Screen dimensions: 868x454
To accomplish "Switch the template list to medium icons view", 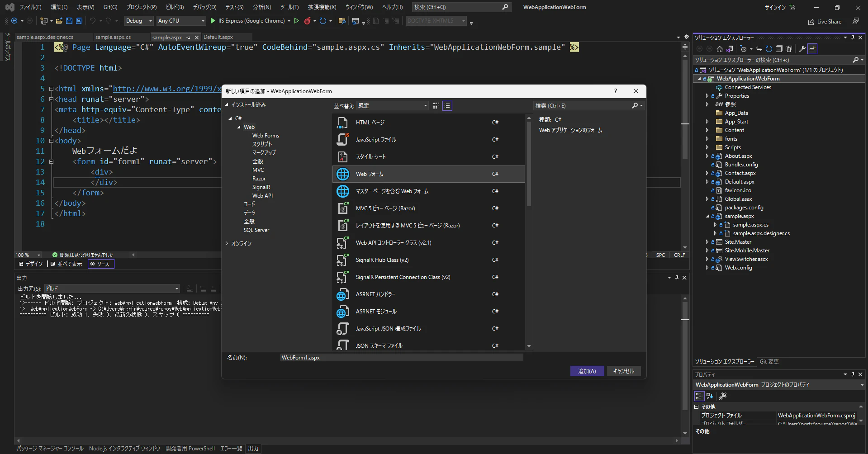I will click(x=436, y=106).
